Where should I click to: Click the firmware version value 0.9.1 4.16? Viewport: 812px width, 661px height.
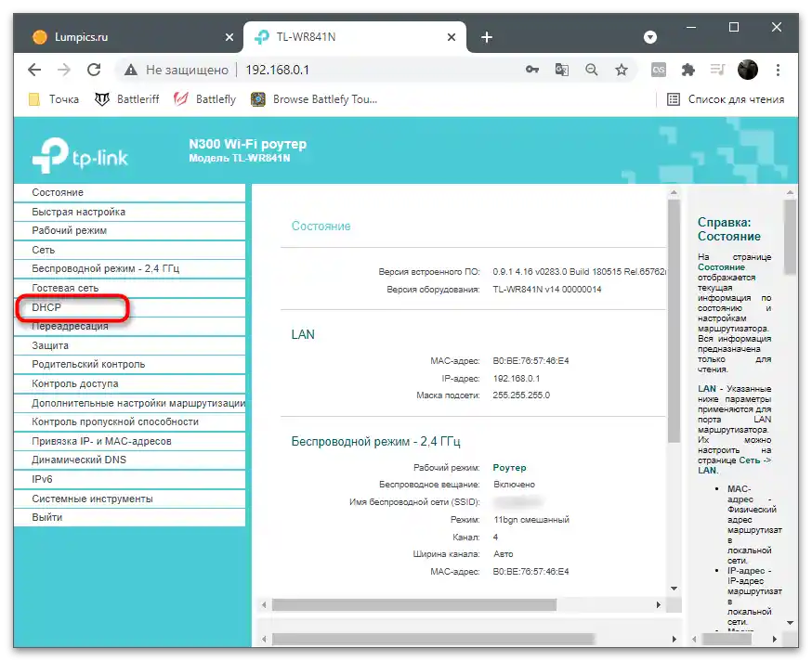point(580,272)
